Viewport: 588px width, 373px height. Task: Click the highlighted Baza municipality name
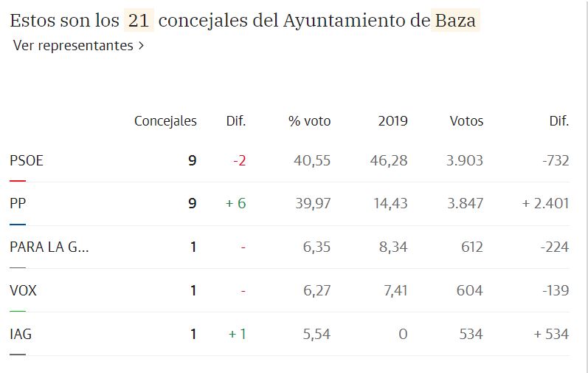point(455,21)
